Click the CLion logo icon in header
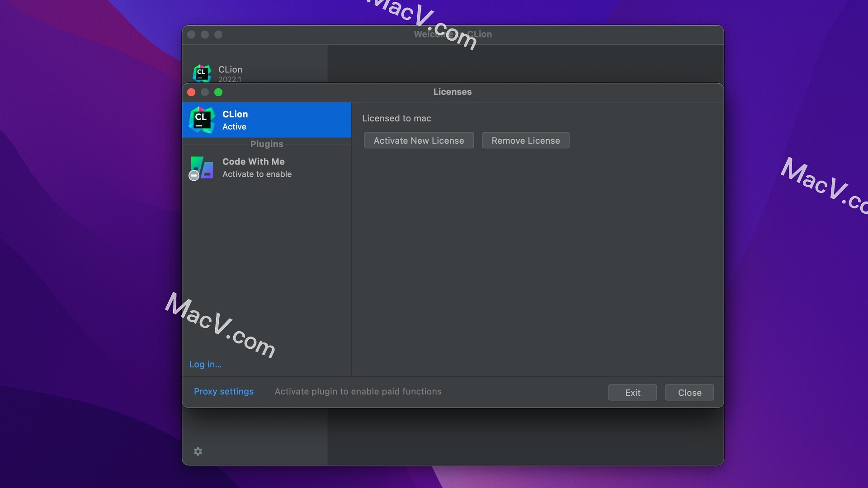 point(202,71)
